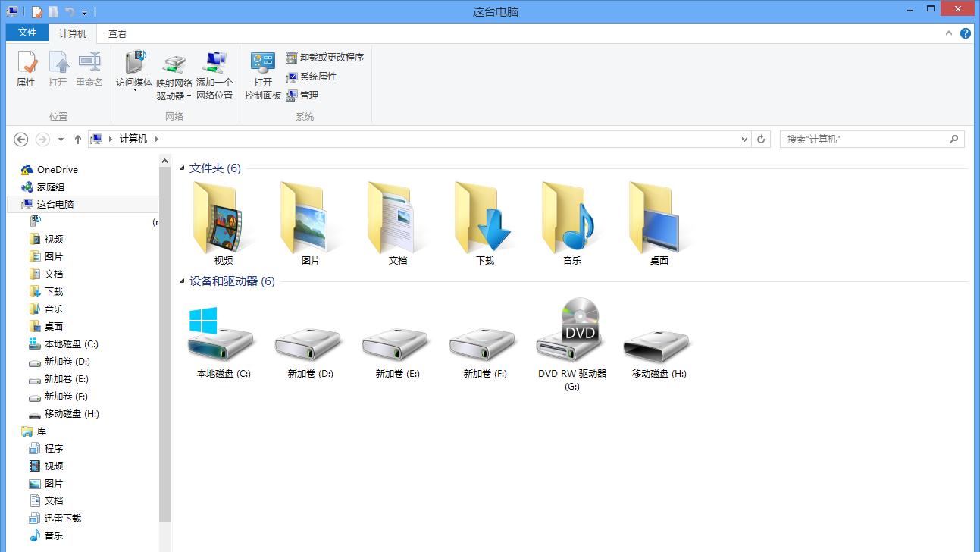Switch to the 查看 ribbon tab
This screenshot has height=552, width=980.
pos(117,33)
